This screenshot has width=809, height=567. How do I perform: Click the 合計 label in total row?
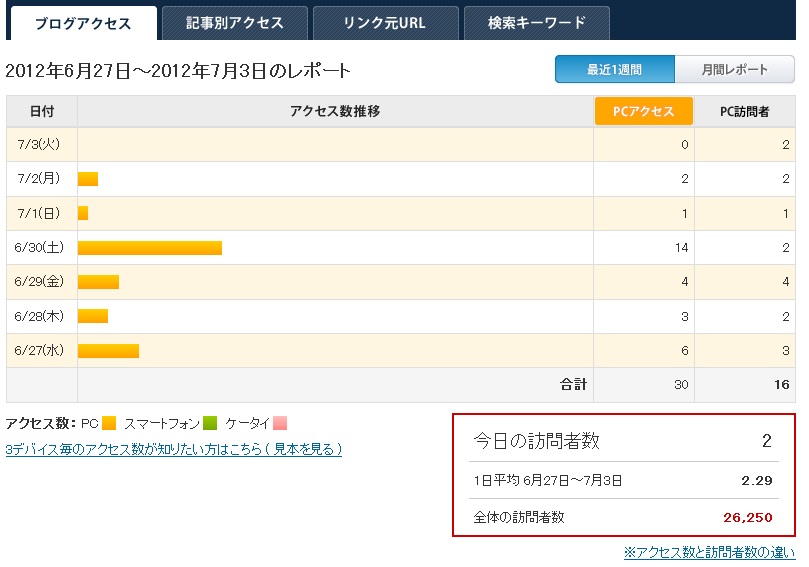tap(574, 384)
